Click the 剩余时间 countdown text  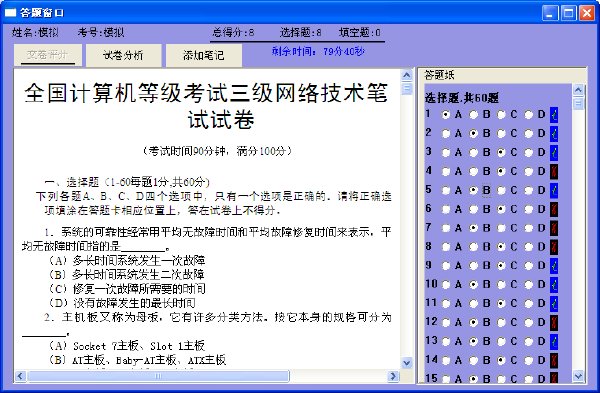pos(318,51)
